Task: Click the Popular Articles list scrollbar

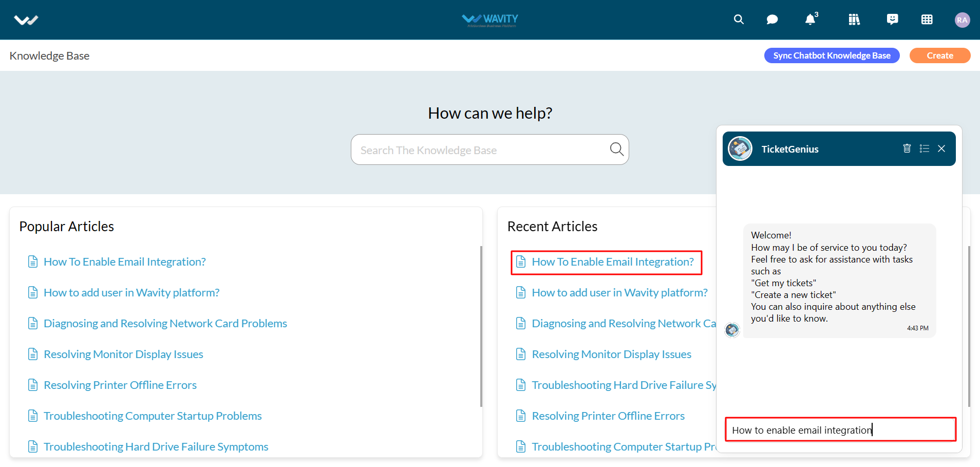Action: (x=481, y=326)
